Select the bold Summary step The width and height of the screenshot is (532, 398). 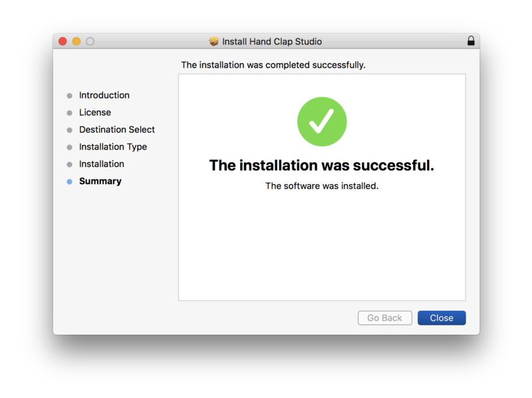(x=100, y=181)
